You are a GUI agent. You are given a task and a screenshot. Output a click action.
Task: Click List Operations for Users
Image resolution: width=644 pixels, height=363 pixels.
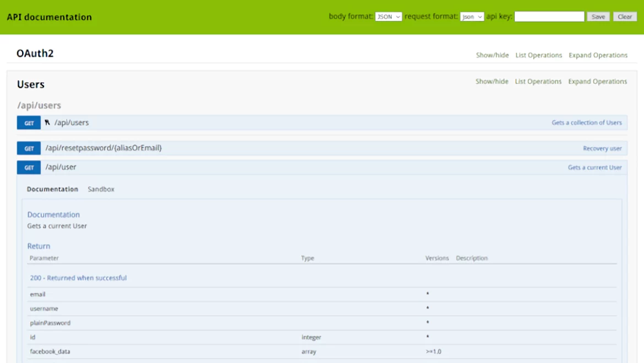pos(538,81)
